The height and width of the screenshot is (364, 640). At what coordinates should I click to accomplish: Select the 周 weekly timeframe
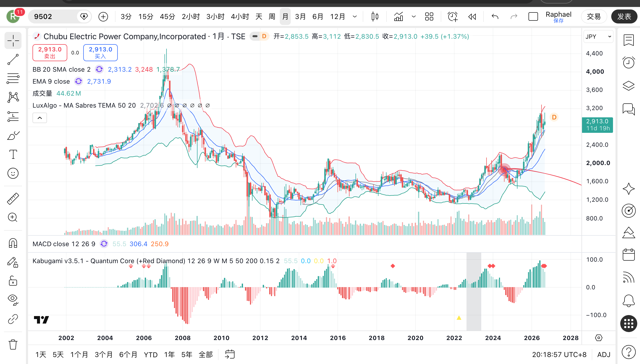click(272, 17)
